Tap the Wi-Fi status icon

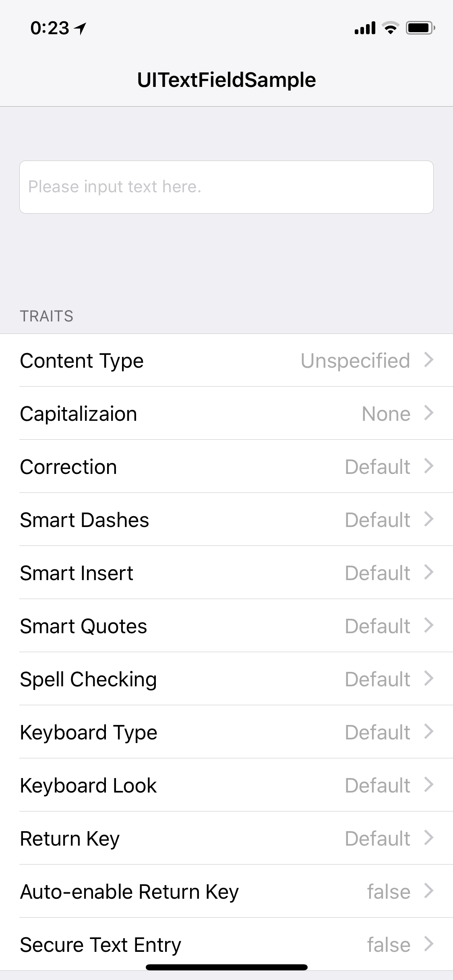point(390,28)
